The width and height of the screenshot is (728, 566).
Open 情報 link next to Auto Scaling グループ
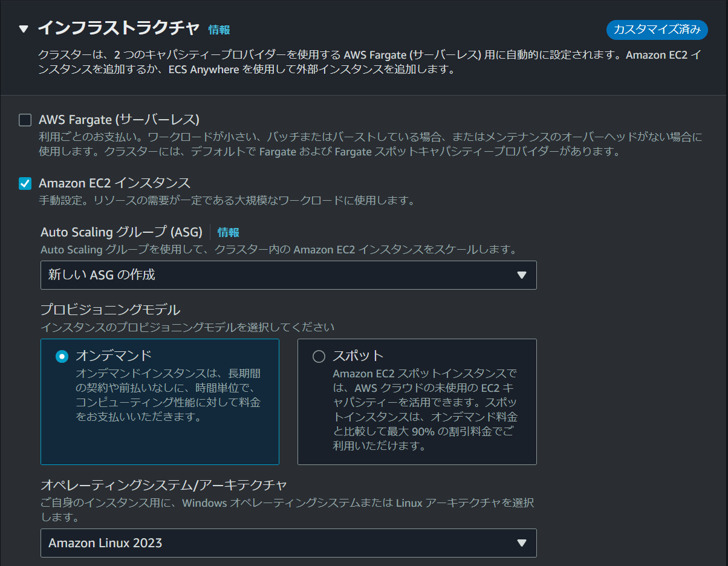(229, 232)
